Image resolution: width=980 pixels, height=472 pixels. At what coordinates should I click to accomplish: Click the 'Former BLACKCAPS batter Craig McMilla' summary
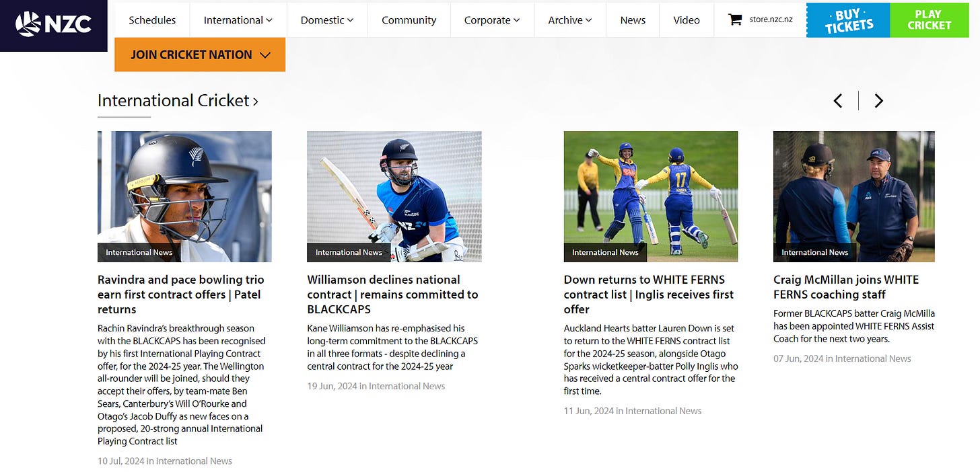pyautogui.click(x=854, y=326)
